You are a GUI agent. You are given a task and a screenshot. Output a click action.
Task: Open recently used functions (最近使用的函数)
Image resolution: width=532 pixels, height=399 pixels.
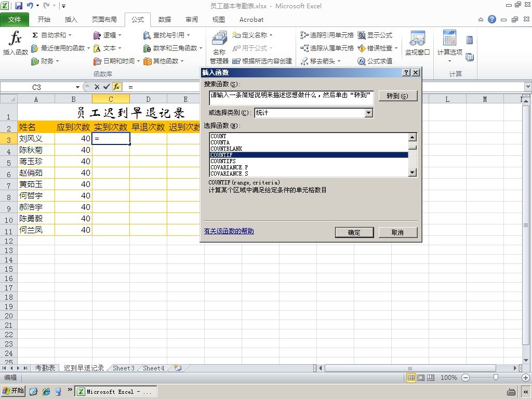tap(60, 48)
